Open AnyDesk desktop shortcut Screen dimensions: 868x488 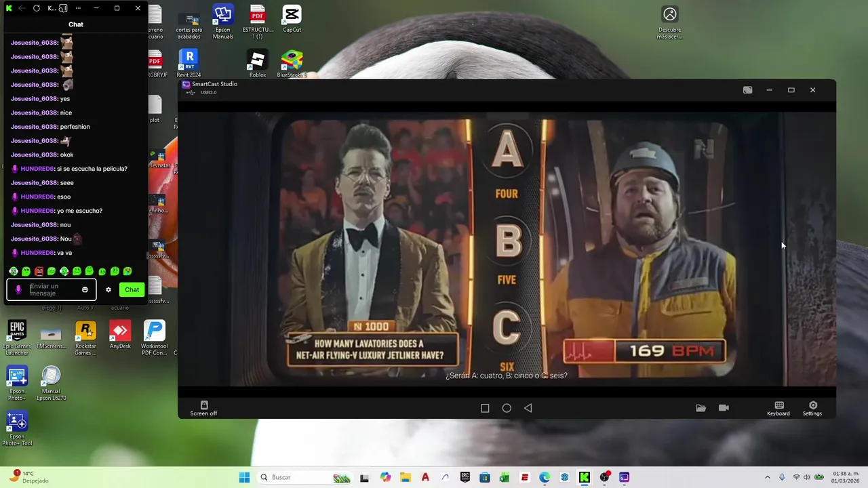120,335
